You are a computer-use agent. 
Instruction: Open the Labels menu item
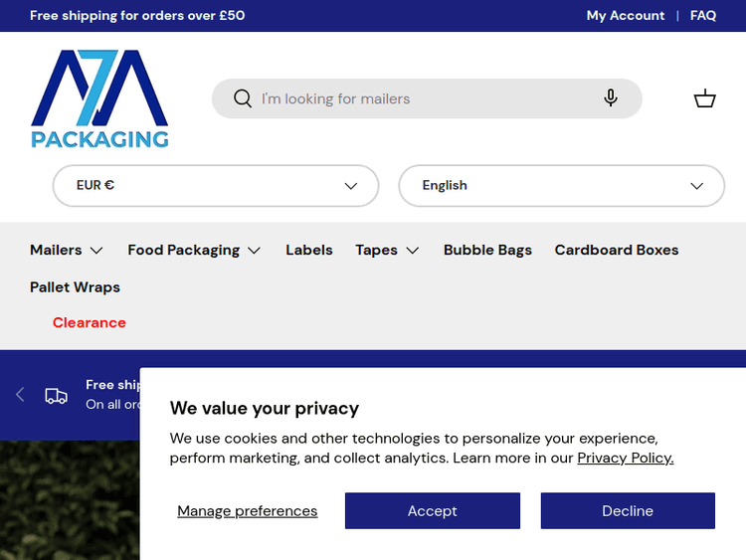(x=308, y=250)
